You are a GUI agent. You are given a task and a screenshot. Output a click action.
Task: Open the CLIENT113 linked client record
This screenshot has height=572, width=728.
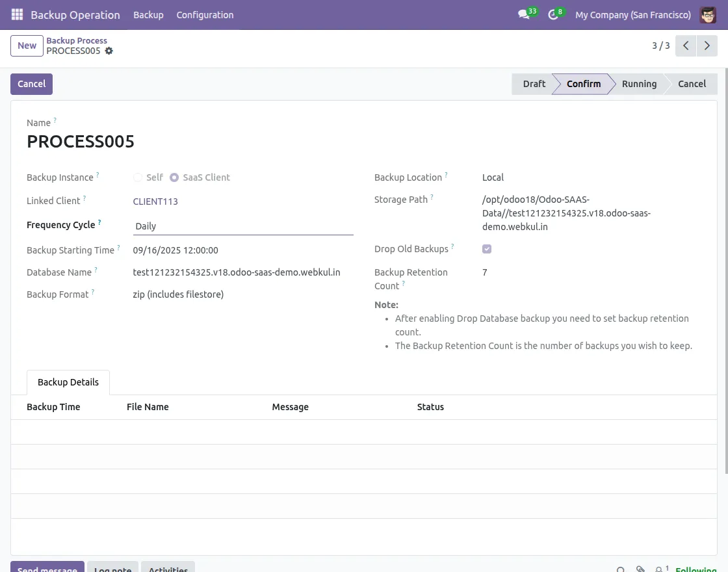pos(155,201)
